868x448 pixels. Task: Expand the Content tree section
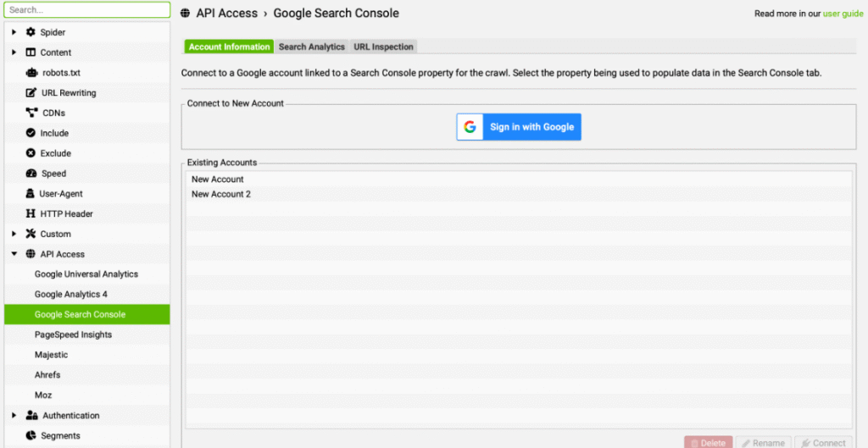(x=14, y=53)
